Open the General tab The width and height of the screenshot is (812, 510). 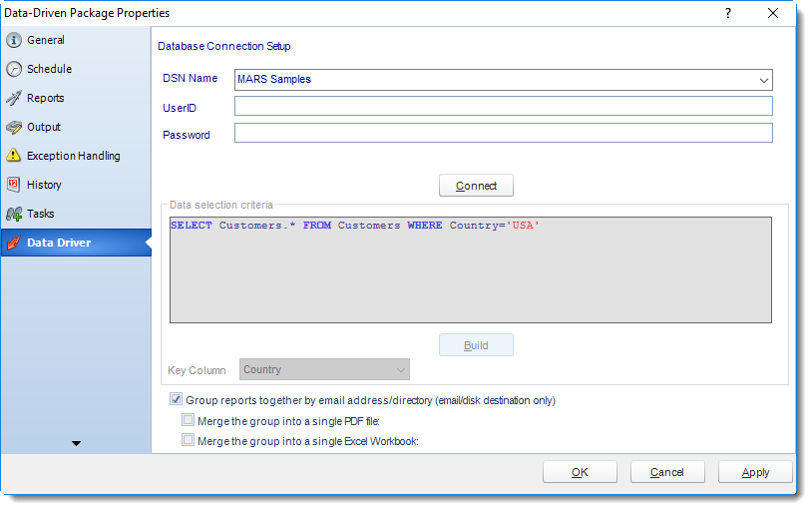point(76,40)
